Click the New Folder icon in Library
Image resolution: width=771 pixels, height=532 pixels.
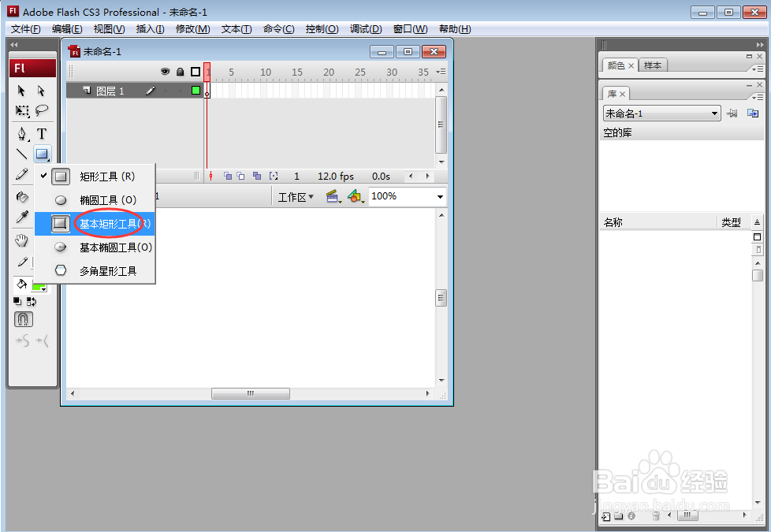[x=619, y=515]
